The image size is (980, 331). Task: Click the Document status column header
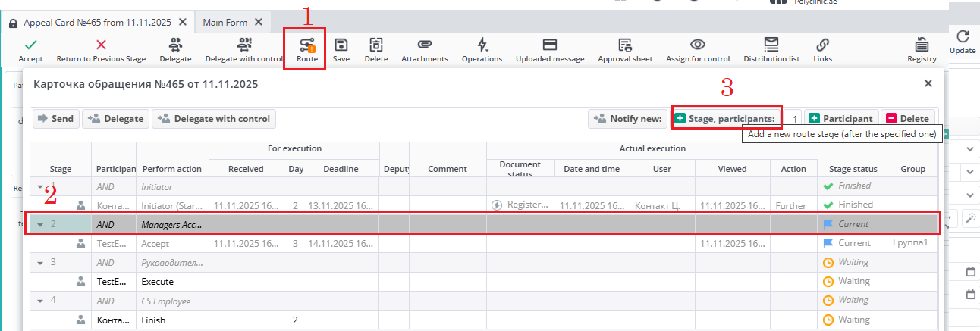[520, 169]
